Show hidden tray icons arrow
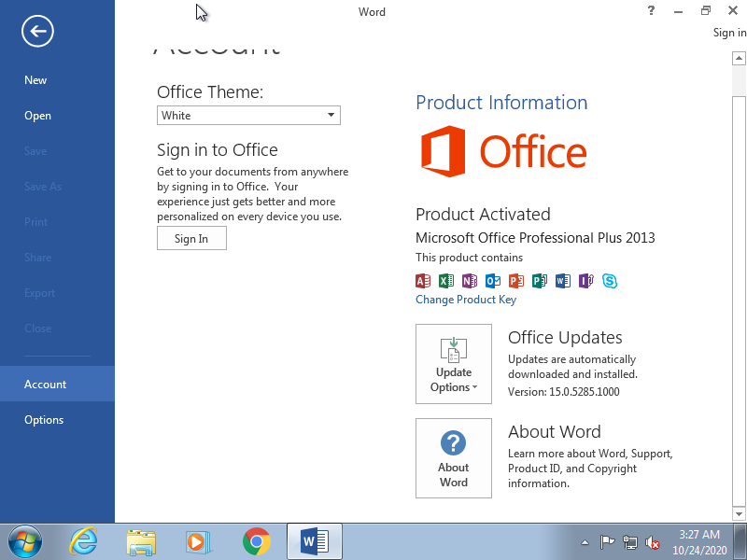This screenshot has height=560, width=747. pyautogui.click(x=585, y=542)
